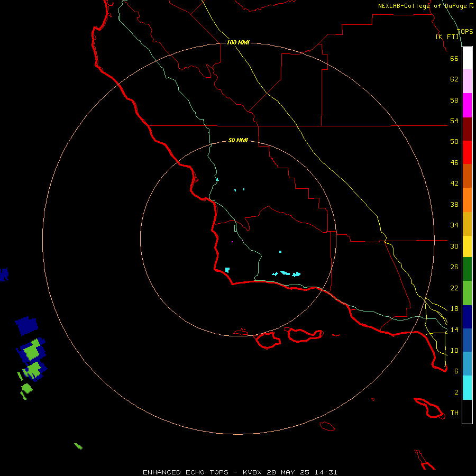This screenshot has height=476, width=476.
Task: Click the 66 legend value
Action: [454, 58]
